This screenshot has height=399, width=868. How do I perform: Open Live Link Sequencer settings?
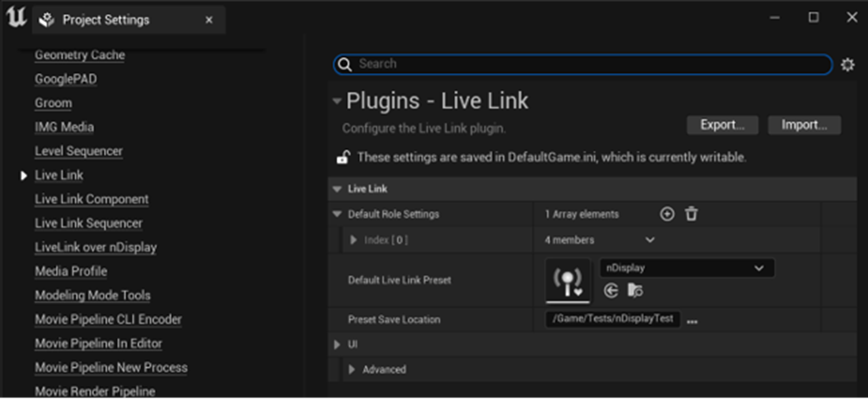tap(89, 223)
